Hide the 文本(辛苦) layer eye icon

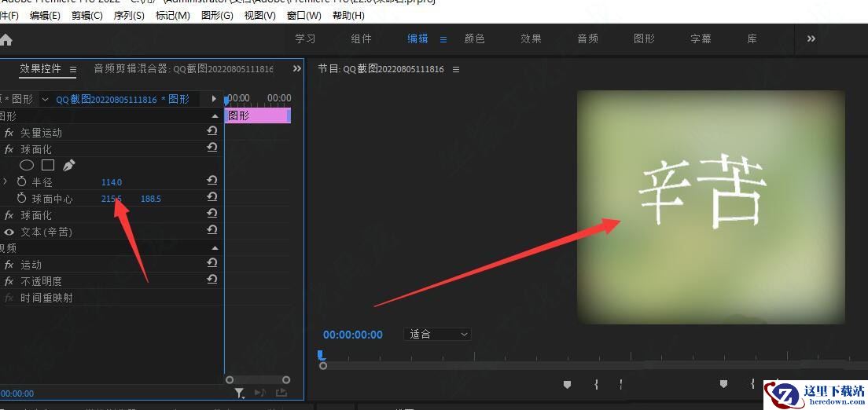pyautogui.click(x=9, y=232)
